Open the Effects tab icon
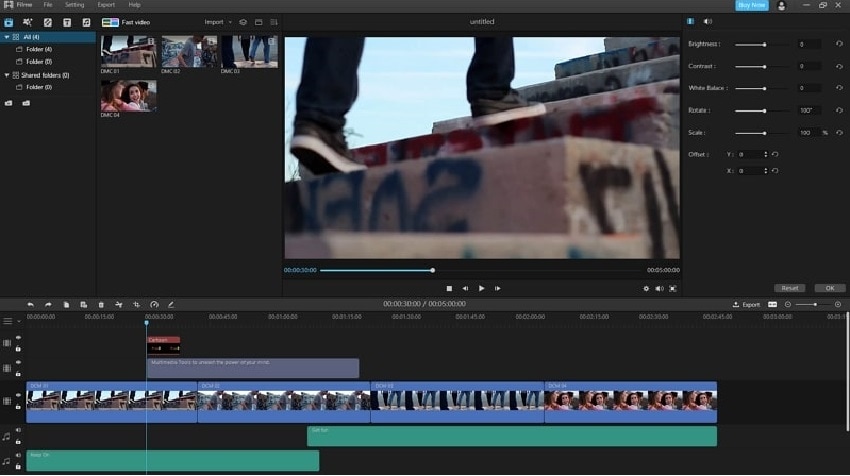The width and height of the screenshot is (850, 476). 28,22
